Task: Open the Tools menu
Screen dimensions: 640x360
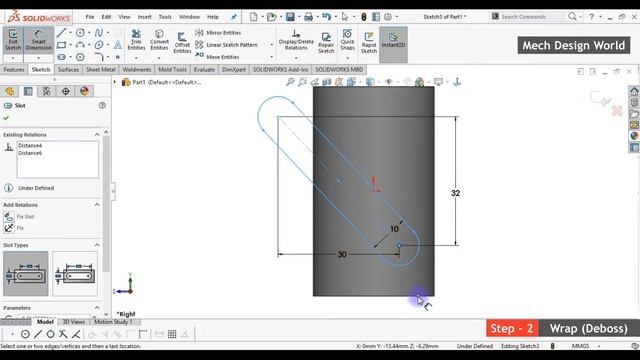Action: (x=165, y=17)
